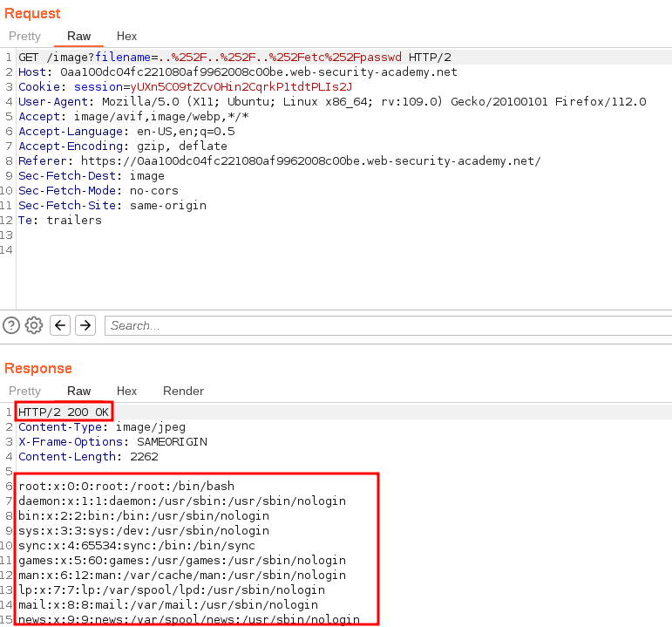Click the Host header line
The width and height of the screenshot is (672, 627).
[238, 72]
